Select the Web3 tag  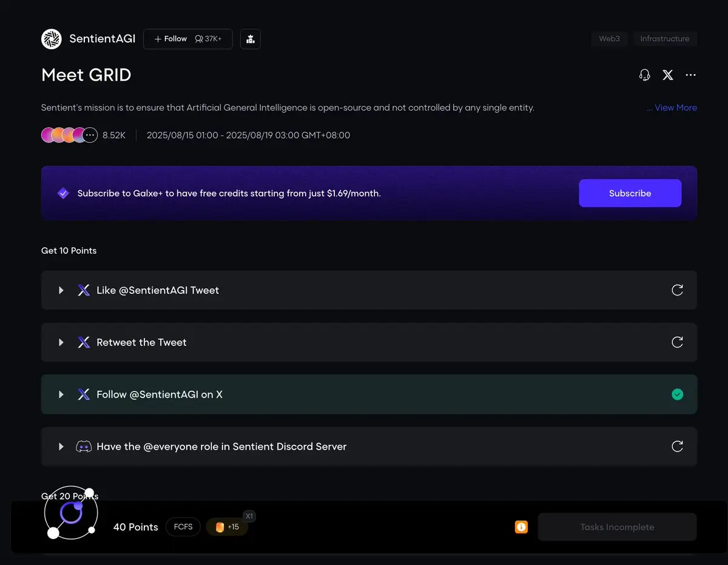tap(610, 39)
